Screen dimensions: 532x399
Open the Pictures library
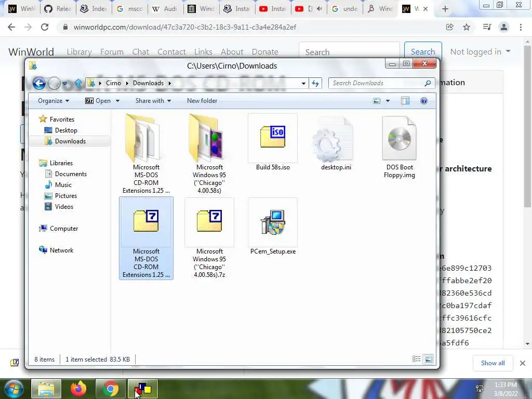click(61, 196)
